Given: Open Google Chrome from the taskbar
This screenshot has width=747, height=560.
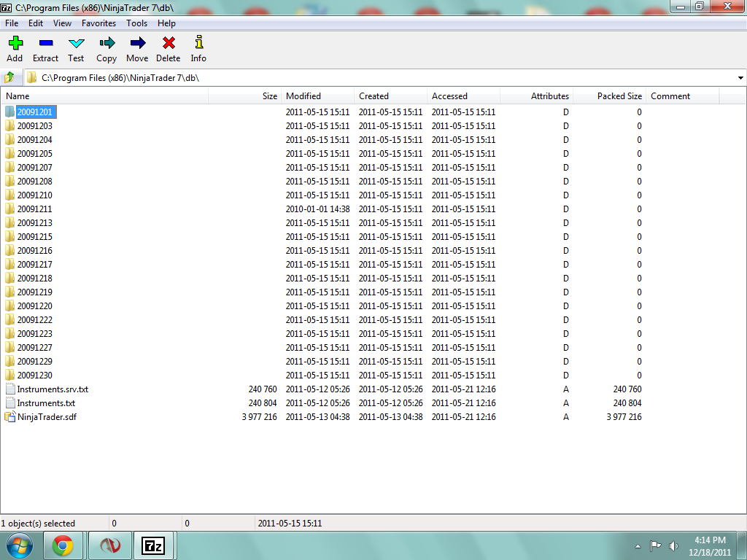Looking at the screenshot, I should point(63,545).
